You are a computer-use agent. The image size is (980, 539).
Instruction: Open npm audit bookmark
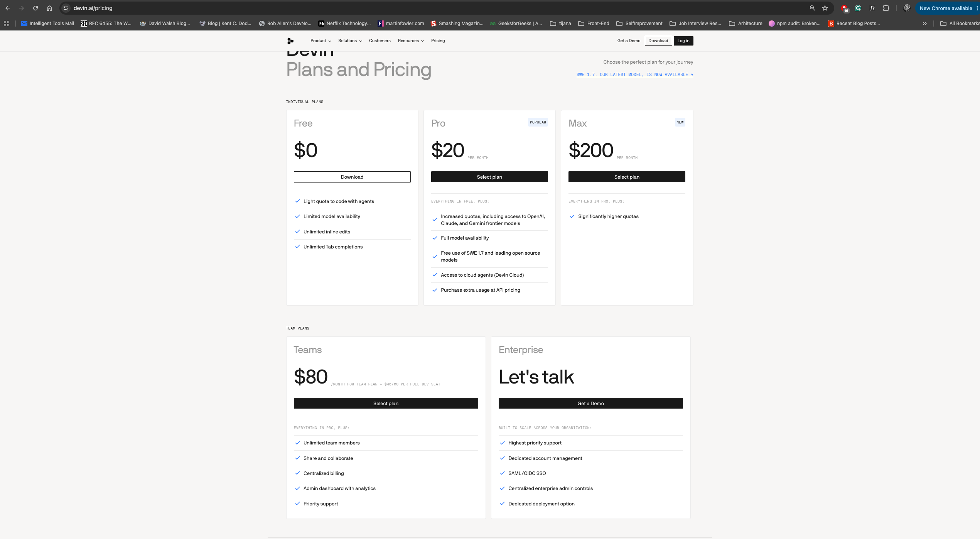794,24
